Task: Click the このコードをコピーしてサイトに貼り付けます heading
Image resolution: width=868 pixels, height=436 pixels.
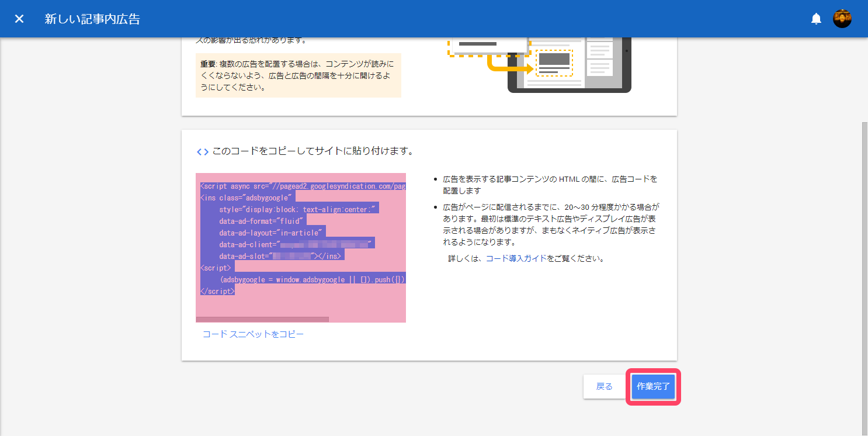Action: pyautogui.click(x=313, y=151)
